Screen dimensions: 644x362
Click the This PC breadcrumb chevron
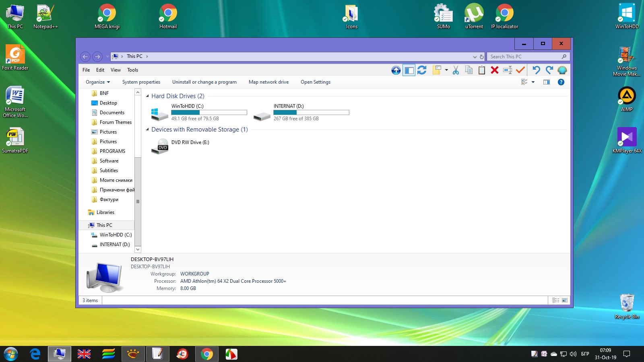[x=147, y=56]
